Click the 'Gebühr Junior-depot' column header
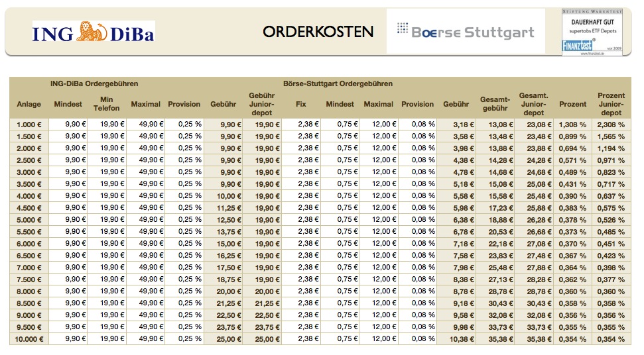Viewport: 644px width, 355px height. (x=261, y=104)
